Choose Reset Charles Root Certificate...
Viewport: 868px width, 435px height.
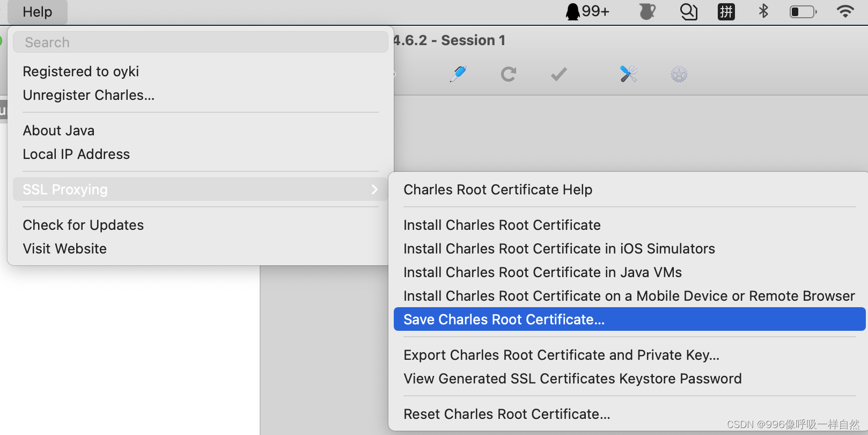[x=630, y=414]
